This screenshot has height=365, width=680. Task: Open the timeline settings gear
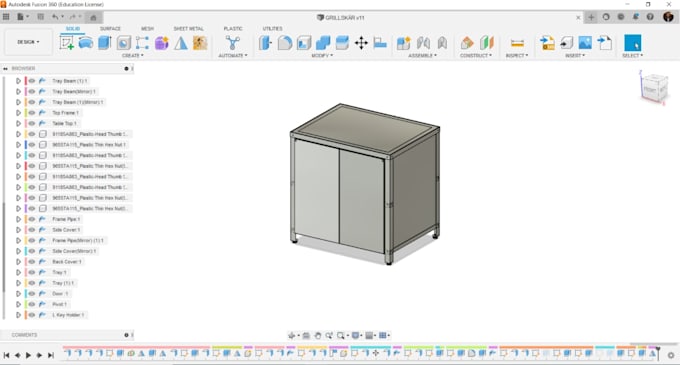coord(671,355)
